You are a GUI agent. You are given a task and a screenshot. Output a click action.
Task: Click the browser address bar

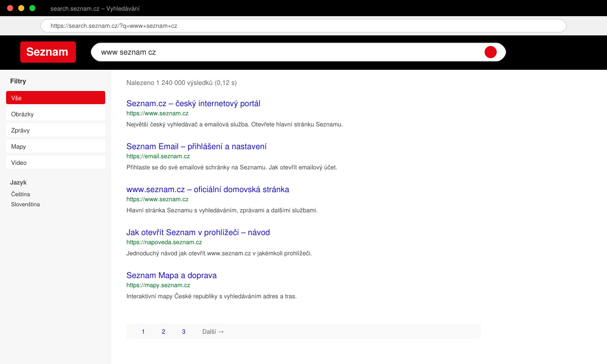(x=303, y=26)
